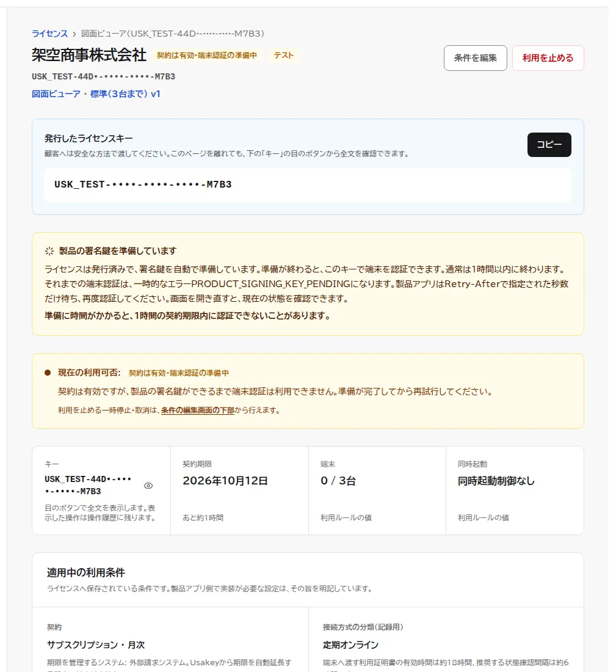Viewport: 616px width, 672px height.
Task: Click the 架空商事株式会社 heading
Action: (89, 55)
